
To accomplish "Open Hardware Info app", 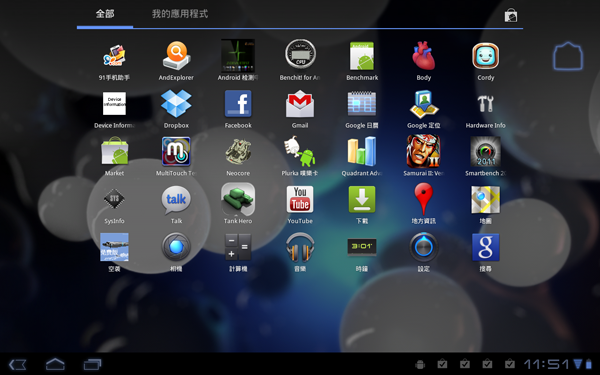I will (x=486, y=103).
